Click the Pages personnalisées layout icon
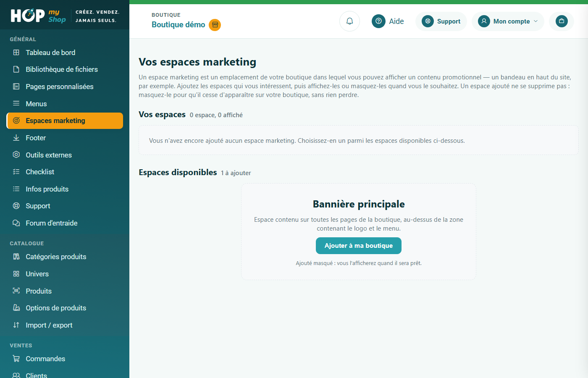 click(16, 87)
